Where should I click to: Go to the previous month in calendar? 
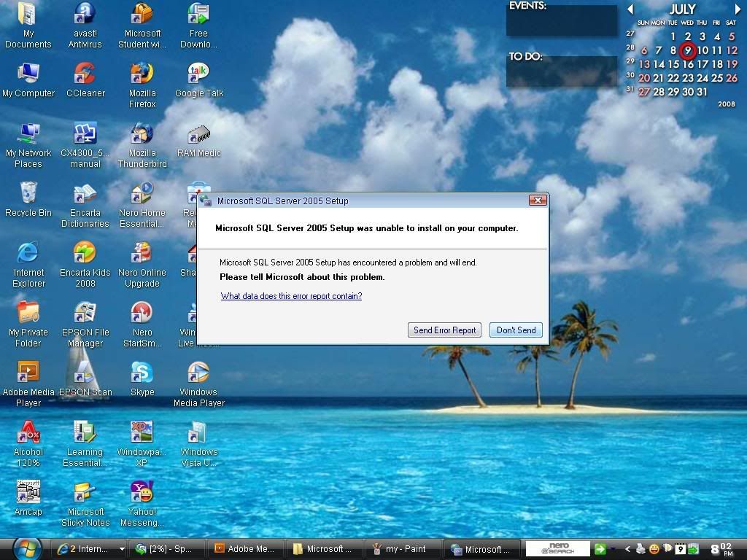pyautogui.click(x=631, y=9)
